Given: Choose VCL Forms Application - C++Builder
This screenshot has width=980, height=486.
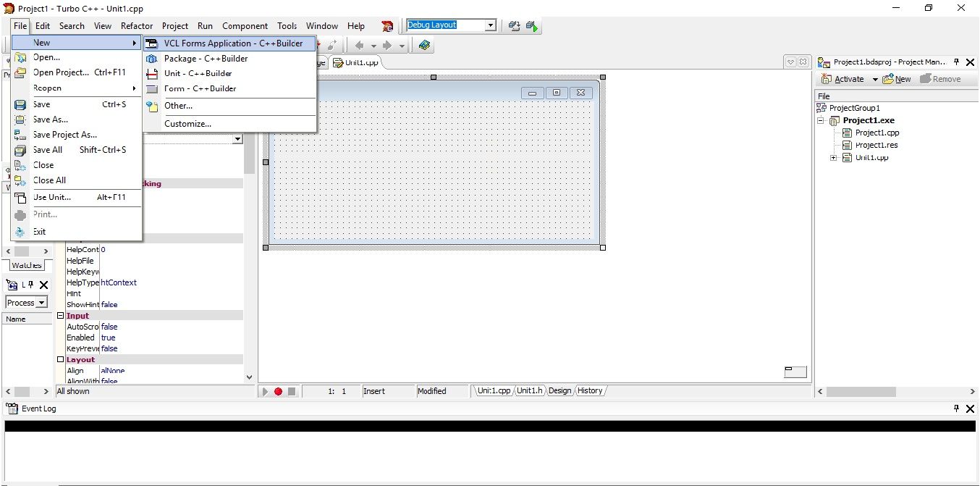Looking at the screenshot, I should pos(229,43).
